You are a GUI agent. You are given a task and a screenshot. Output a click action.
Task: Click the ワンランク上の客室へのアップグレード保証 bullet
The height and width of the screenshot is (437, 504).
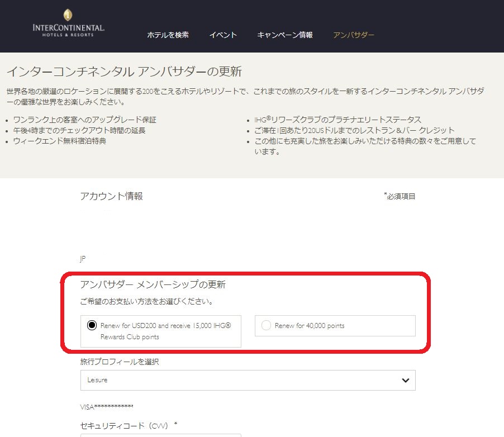click(84, 120)
